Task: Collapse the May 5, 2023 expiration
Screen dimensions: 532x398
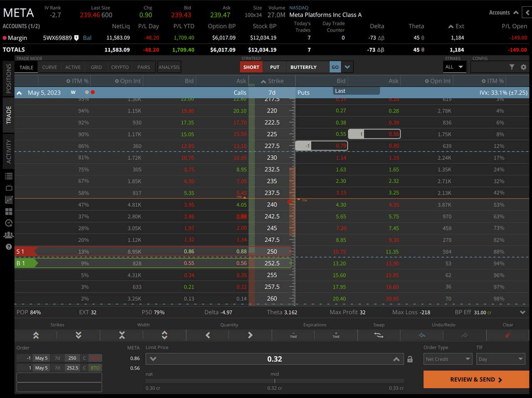Action: click(19, 93)
